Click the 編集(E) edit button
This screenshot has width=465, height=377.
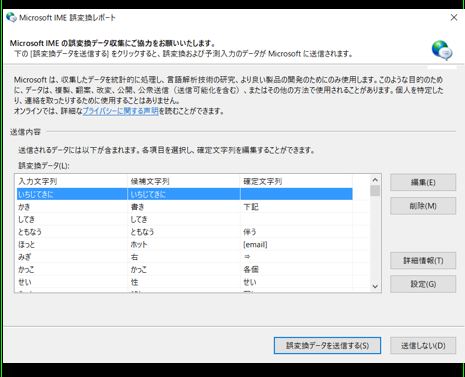(x=423, y=182)
